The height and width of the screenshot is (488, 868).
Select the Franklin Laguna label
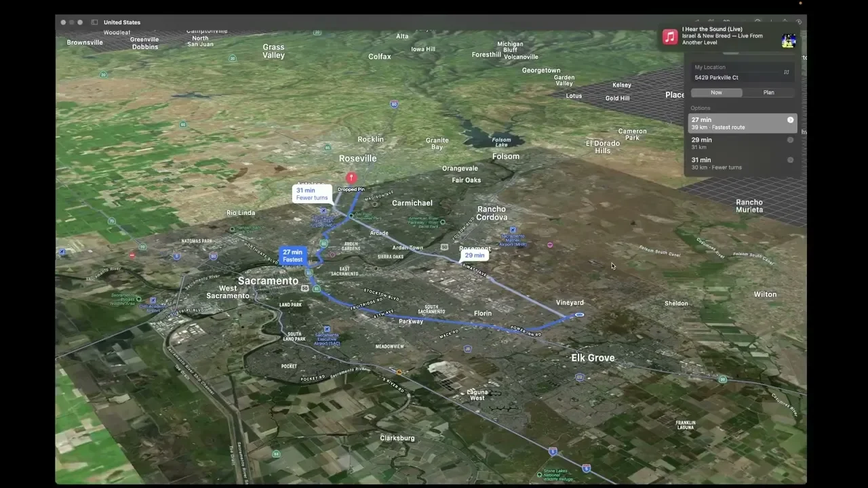pos(686,425)
